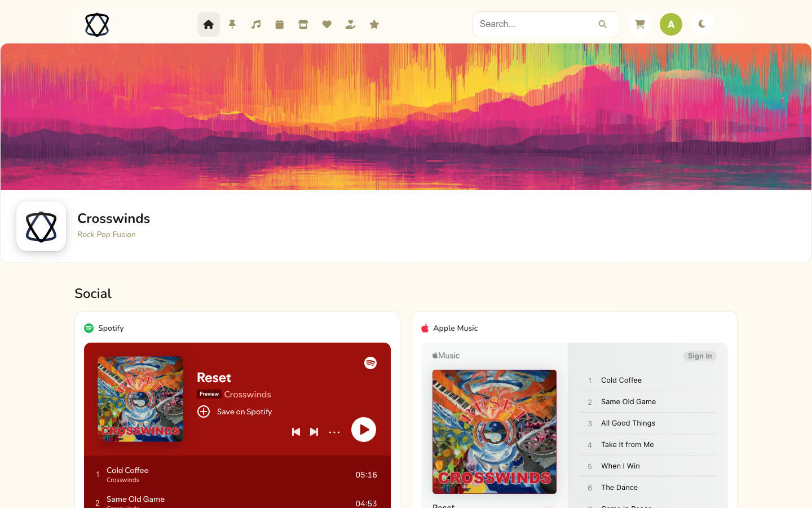Click the Apple Music card label text
Image resolution: width=812 pixels, height=508 pixels.
pos(456,328)
